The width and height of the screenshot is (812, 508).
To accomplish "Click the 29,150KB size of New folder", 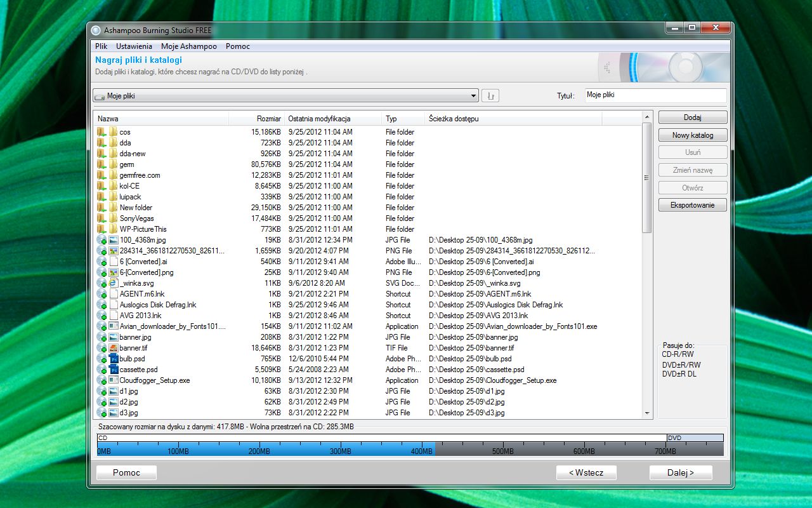I will [x=266, y=208].
